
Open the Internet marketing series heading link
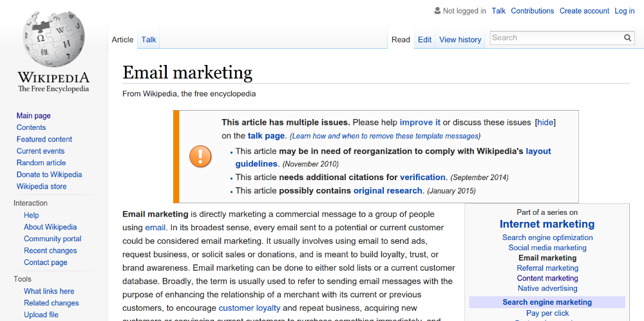click(x=547, y=224)
